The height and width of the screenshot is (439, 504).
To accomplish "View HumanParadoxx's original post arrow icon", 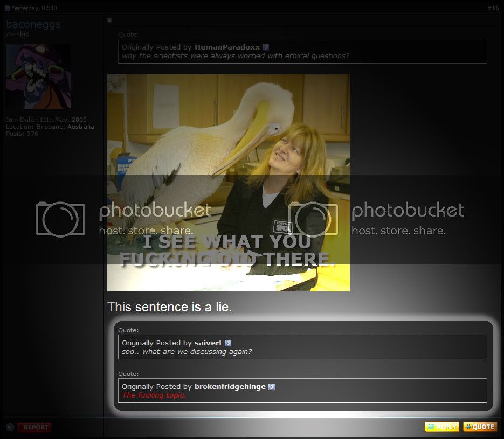I will click(266, 47).
